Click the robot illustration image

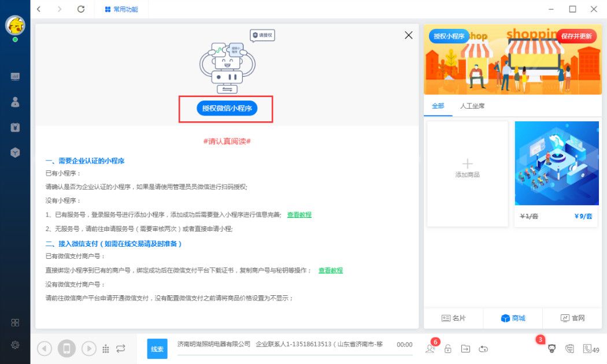click(227, 67)
